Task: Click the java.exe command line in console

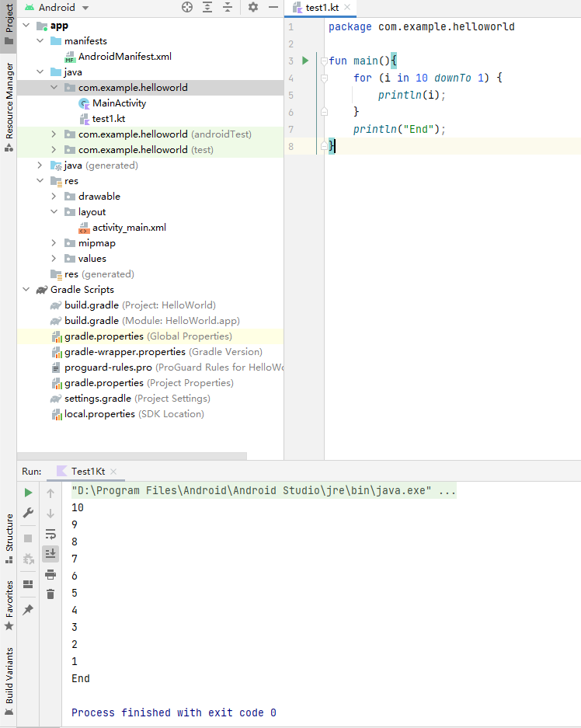Action: [263, 491]
